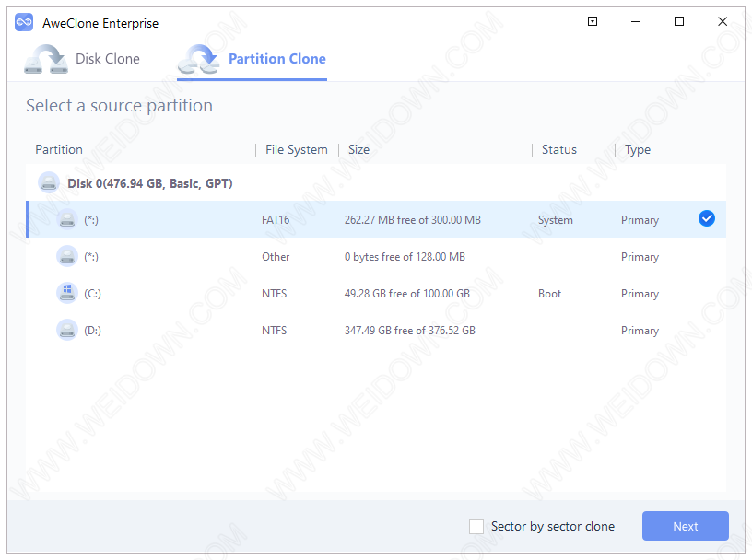The image size is (752, 560).
Task: Switch to the Partition Clone tab
Action: point(276,59)
